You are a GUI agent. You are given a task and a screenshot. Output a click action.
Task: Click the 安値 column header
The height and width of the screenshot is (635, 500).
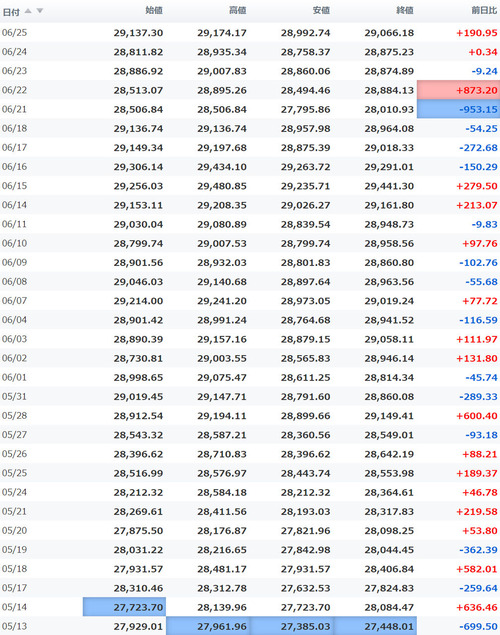point(321,11)
